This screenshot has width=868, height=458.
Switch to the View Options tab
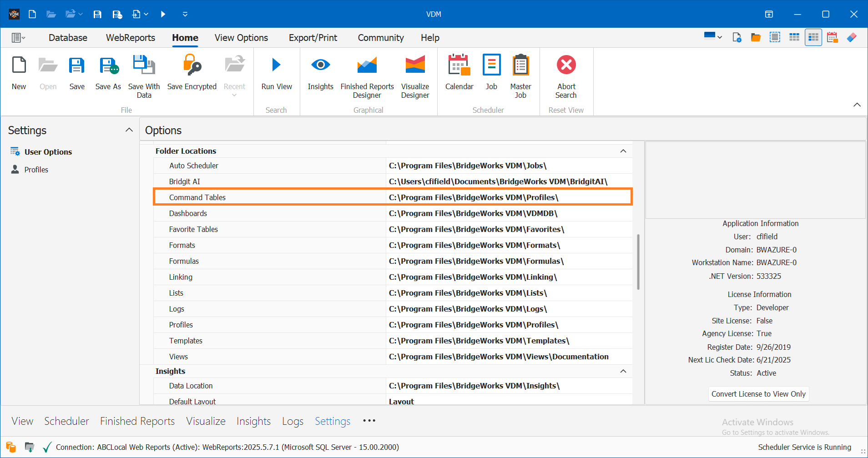point(241,38)
